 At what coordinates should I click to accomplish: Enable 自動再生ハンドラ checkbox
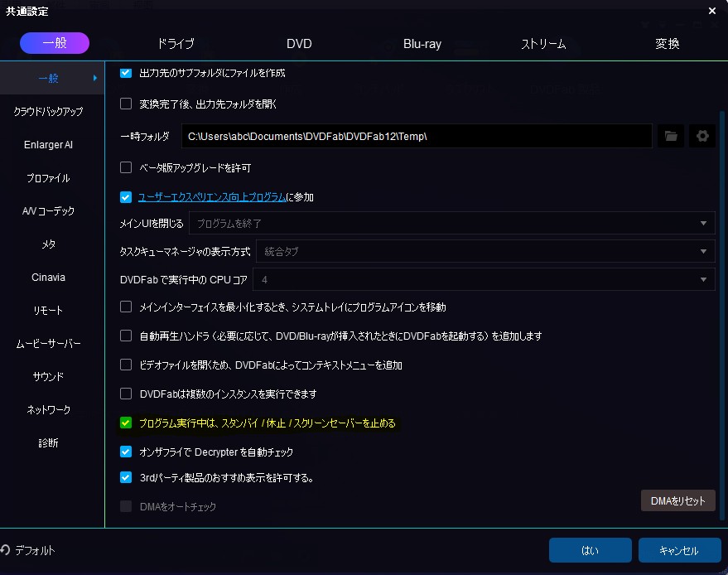click(x=126, y=336)
